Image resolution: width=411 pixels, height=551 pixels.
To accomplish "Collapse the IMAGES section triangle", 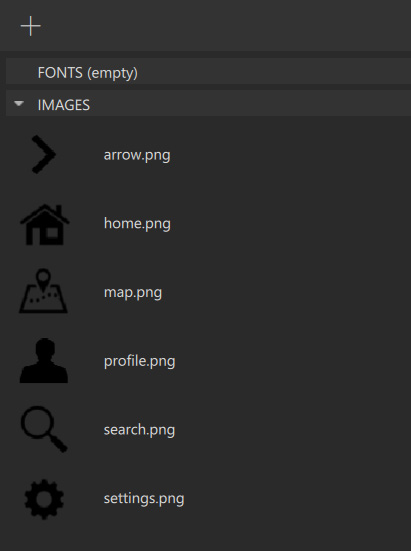I will pyautogui.click(x=19, y=103).
